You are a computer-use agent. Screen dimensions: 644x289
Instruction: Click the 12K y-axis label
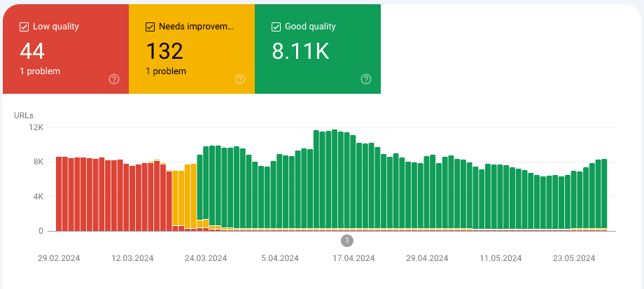[36, 128]
